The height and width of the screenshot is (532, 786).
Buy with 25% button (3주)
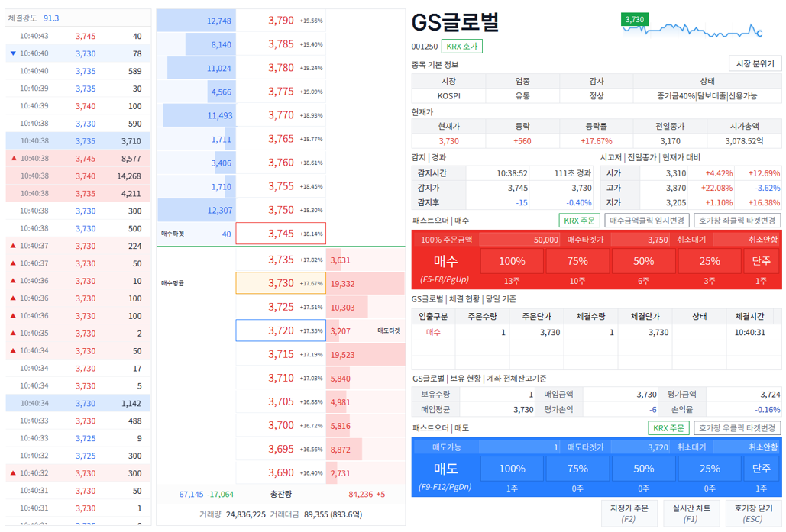(710, 261)
